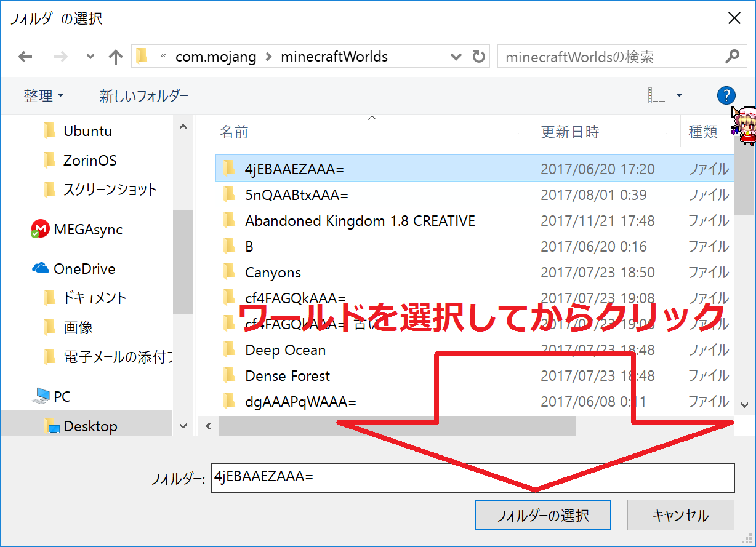Image resolution: width=756 pixels, height=547 pixels.
Task: Click the folder icon in the address bar
Action: 142,57
